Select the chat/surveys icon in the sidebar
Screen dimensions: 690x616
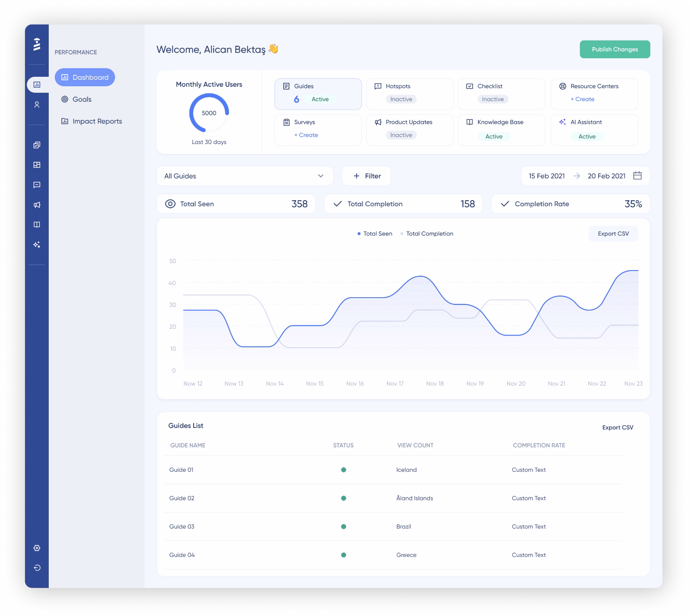(37, 185)
